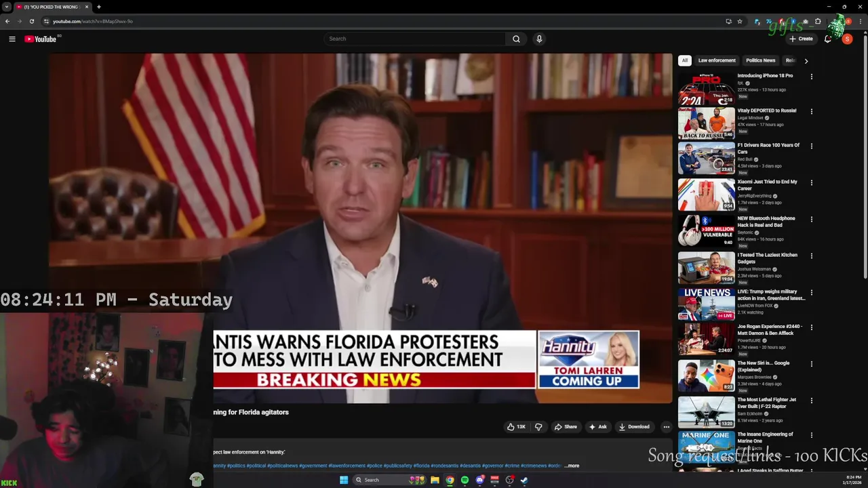Open the YouTube account avatar menu
Screen dimensions: 868x488
tap(847, 39)
